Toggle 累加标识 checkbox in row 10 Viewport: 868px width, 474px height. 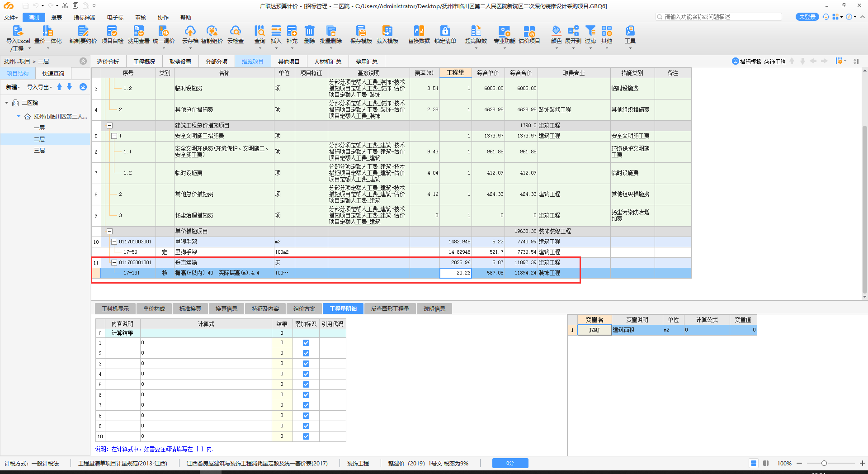[x=306, y=436]
